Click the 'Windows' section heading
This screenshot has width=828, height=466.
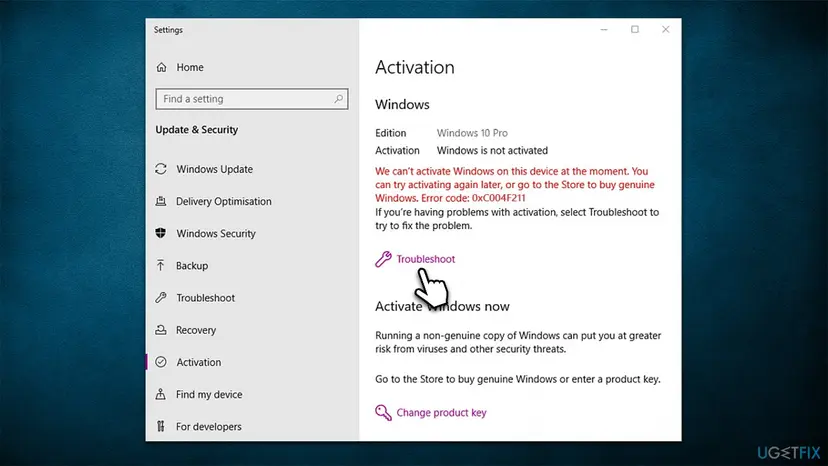click(402, 105)
